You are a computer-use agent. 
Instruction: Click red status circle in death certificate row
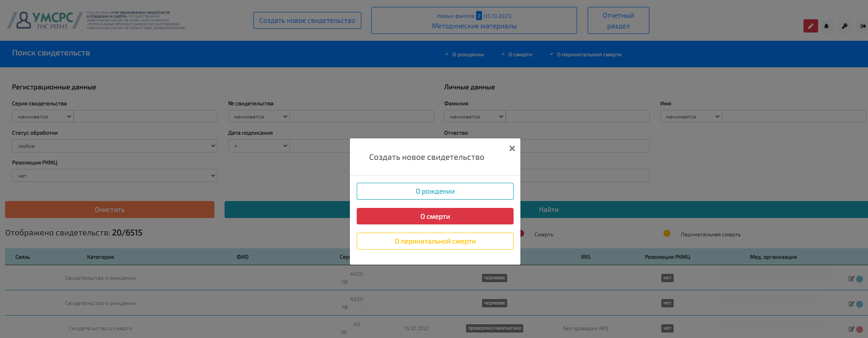pos(859,329)
